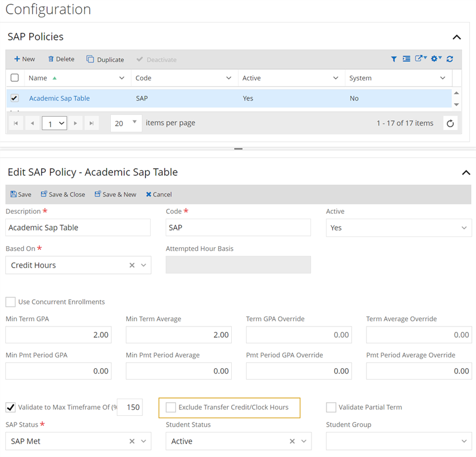Click the filter funnel icon in grid toolbar
476x457 pixels.
394,59
